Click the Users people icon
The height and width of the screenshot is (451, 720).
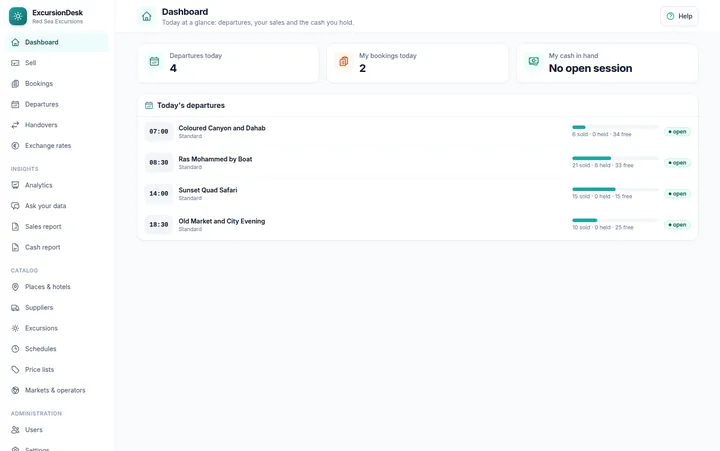[x=15, y=429]
